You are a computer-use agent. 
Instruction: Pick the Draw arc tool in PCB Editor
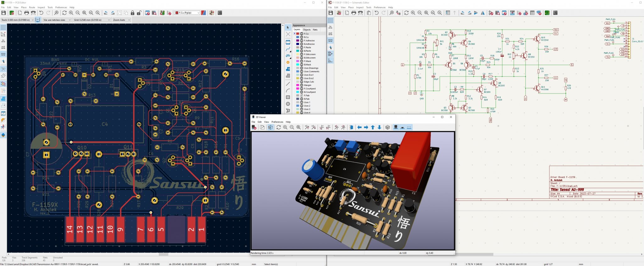click(x=288, y=90)
